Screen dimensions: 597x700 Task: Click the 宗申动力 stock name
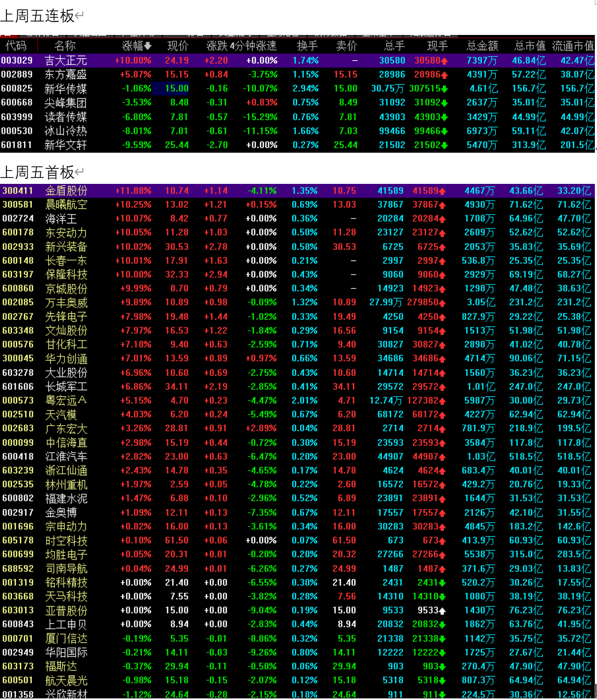(x=66, y=526)
